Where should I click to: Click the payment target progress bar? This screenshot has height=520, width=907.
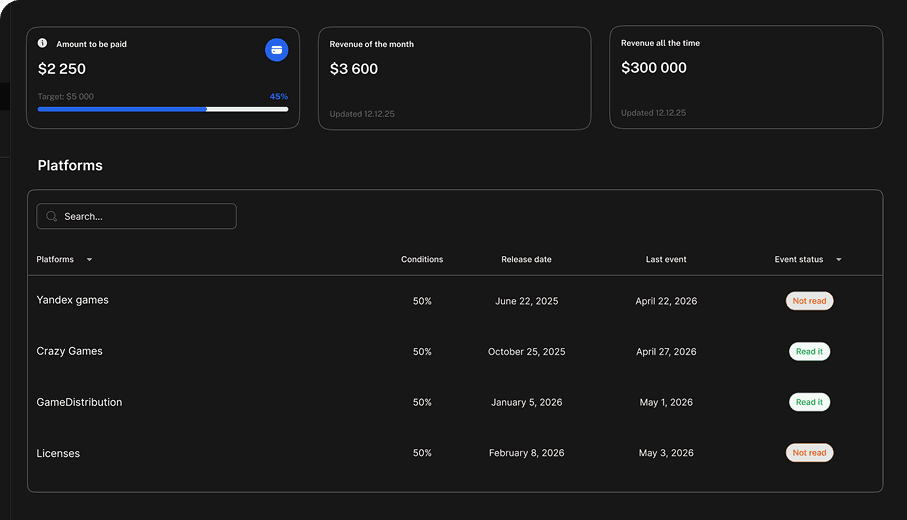click(162, 109)
